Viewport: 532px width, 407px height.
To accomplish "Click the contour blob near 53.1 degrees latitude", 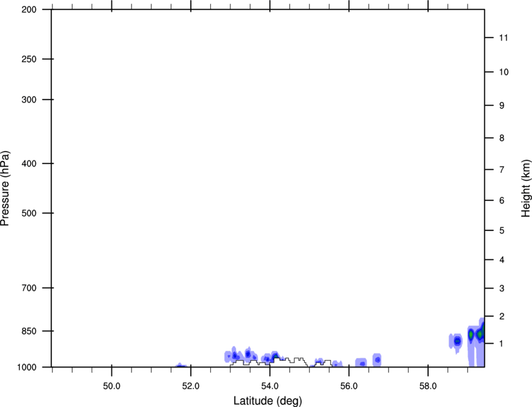I will coord(234,356).
